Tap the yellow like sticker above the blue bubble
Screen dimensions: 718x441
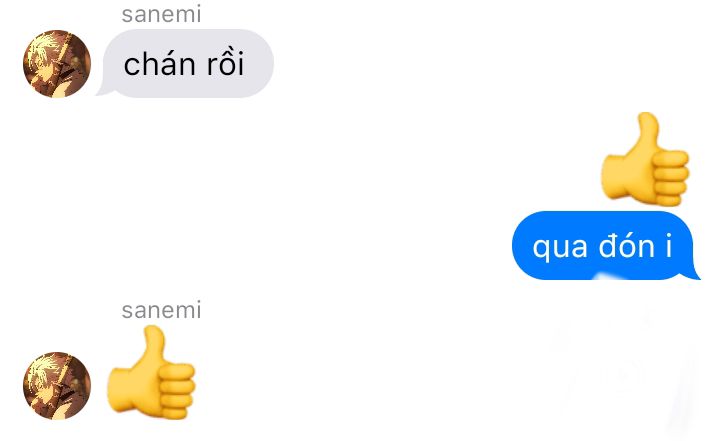point(645,159)
